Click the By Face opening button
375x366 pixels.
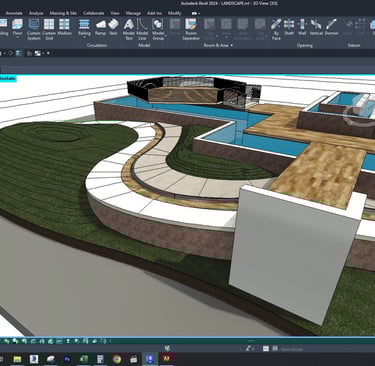click(276, 29)
